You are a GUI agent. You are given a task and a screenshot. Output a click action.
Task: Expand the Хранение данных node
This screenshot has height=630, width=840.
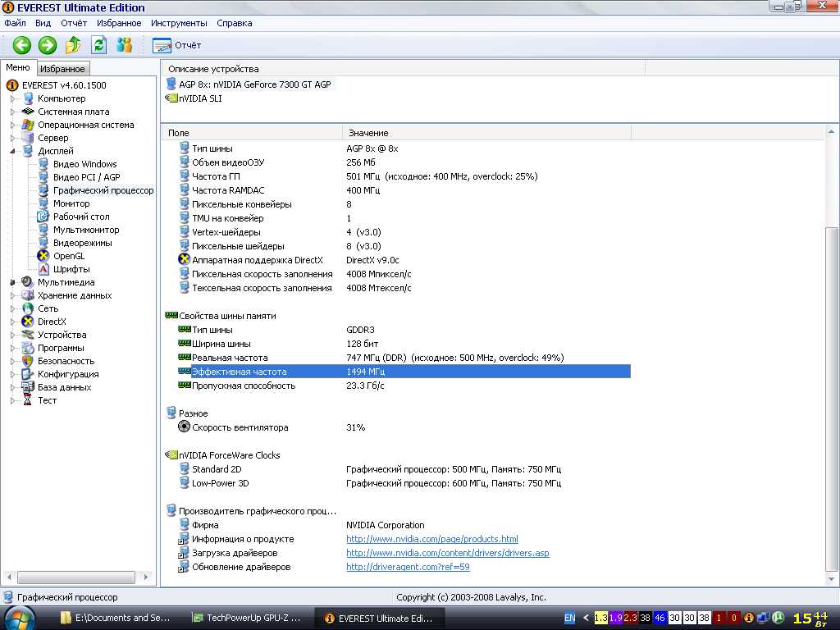(x=12, y=295)
